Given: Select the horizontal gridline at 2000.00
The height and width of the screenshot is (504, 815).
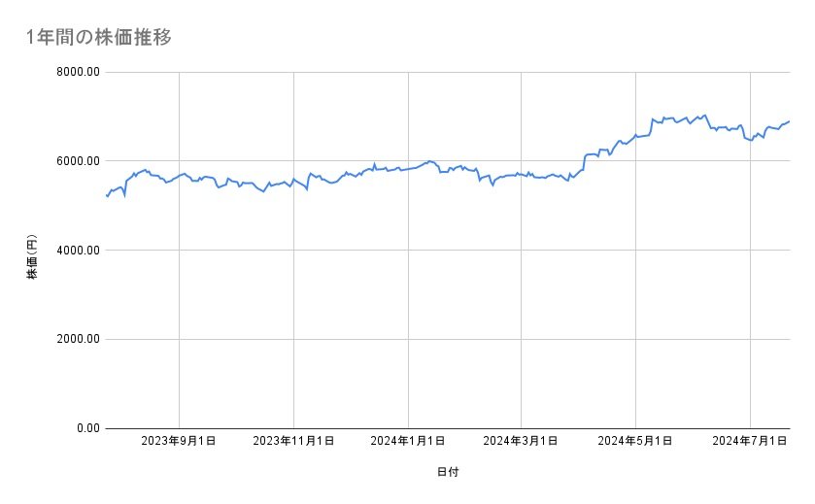Looking at the screenshot, I should [x=447, y=339].
